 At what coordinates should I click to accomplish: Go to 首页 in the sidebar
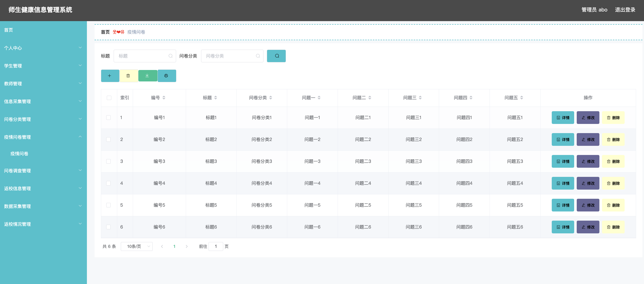[x=9, y=30]
